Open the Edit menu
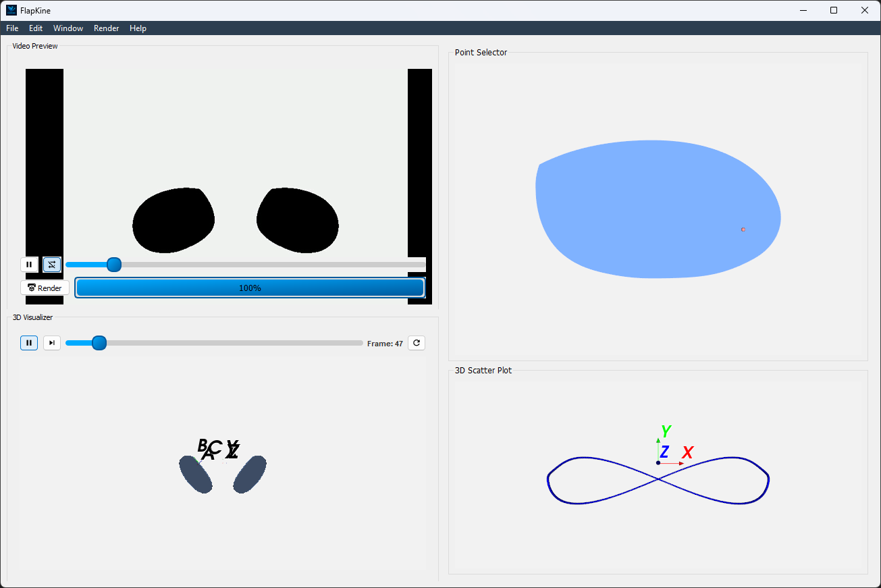This screenshot has height=588, width=881. click(36, 28)
